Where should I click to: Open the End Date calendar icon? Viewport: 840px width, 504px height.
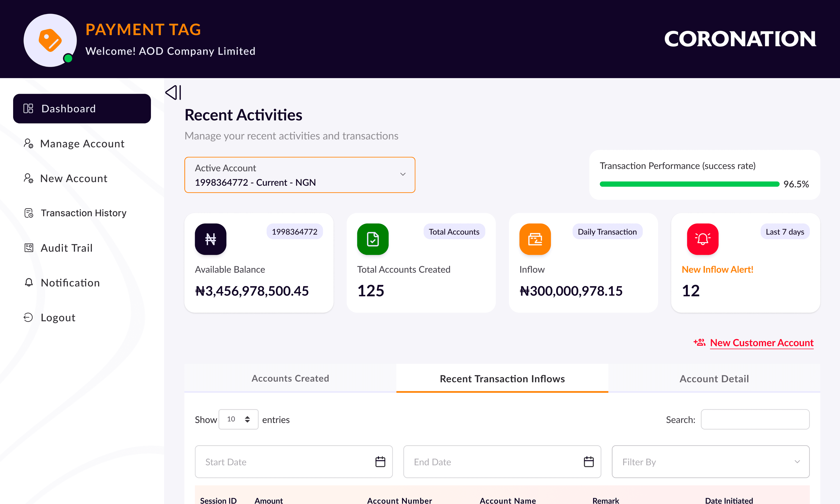(589, 462)
